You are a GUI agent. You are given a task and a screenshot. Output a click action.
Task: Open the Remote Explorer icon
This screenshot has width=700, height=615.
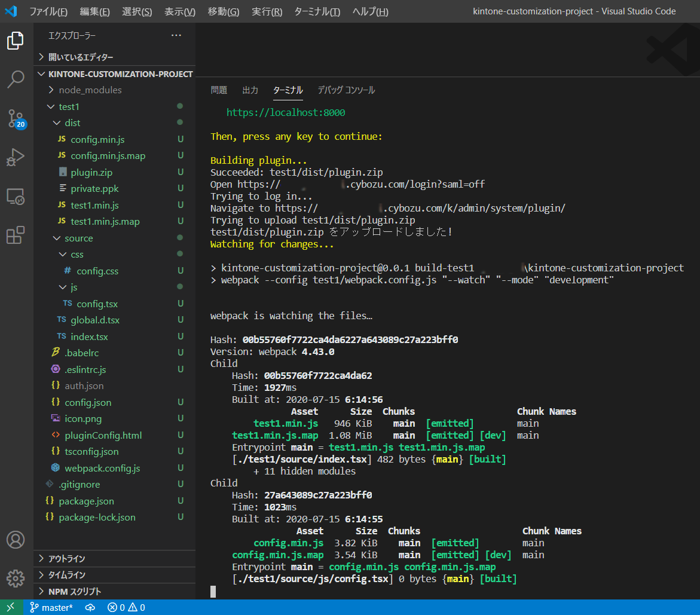click(x=16, y=196)
